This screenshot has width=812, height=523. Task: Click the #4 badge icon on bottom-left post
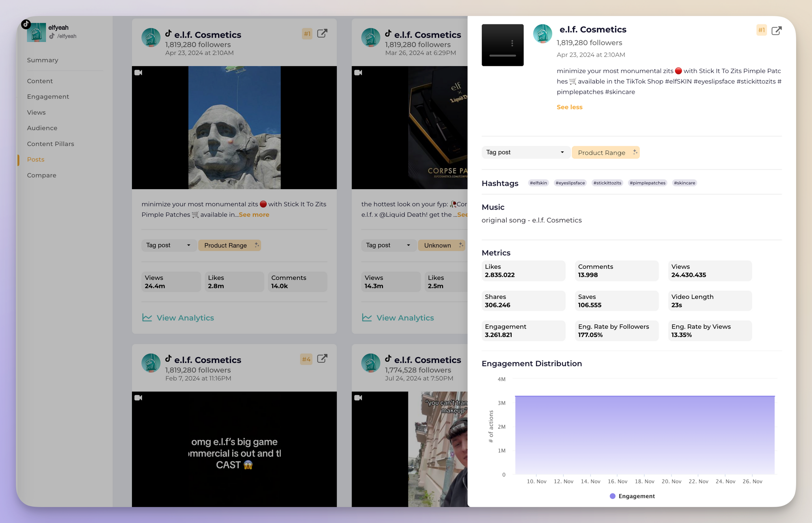(x=306, y=359)
